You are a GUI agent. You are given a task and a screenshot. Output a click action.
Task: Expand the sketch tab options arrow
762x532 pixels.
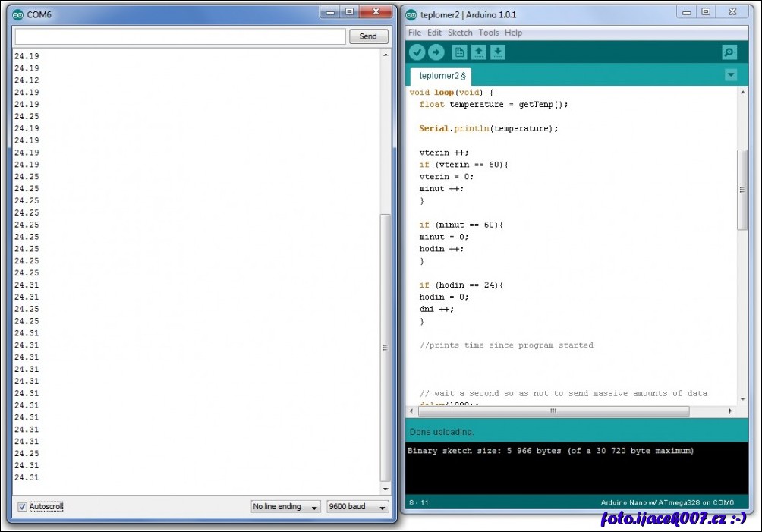730,74
